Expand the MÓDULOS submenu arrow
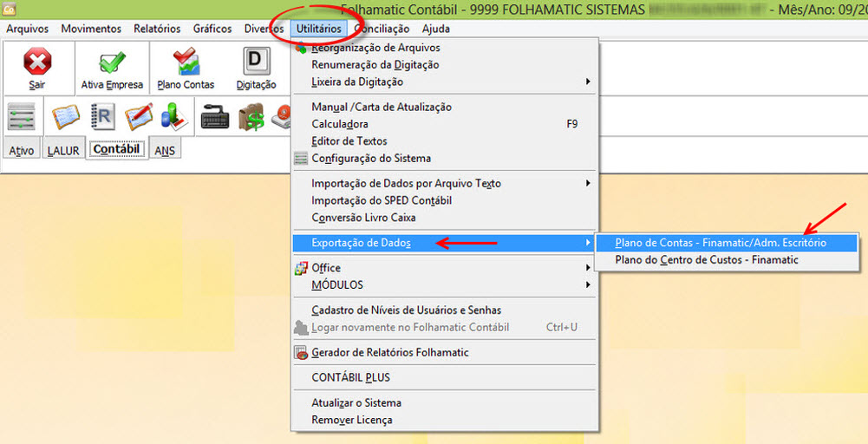The height and width of the screenshot is (444, 868). tap(588, 285)
